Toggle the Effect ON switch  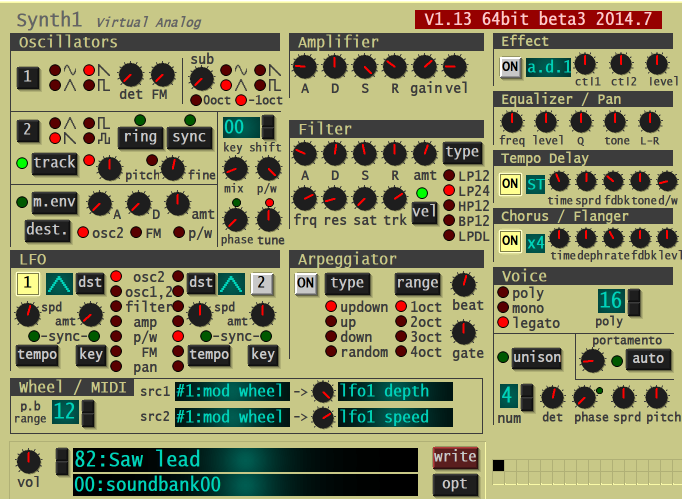(510, 67)
